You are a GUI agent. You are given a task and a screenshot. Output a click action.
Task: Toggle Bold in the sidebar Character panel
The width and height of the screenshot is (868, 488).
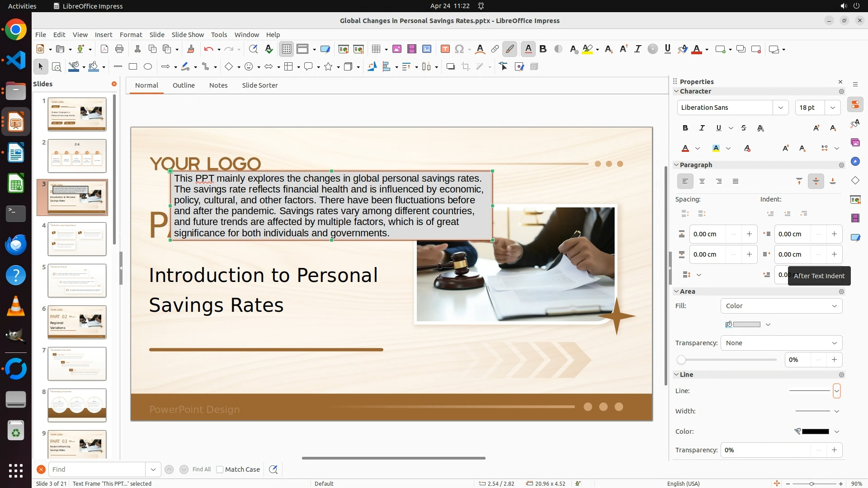click(685, 128)
